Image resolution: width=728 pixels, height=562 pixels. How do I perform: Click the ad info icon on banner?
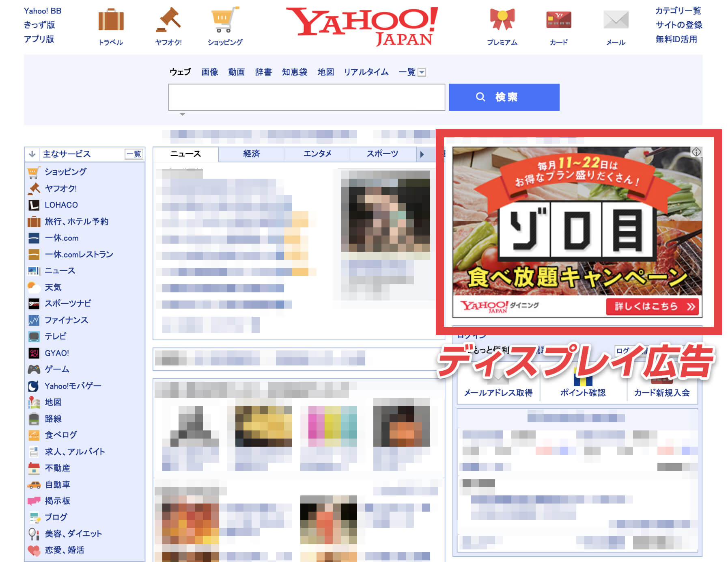point(696,152)
